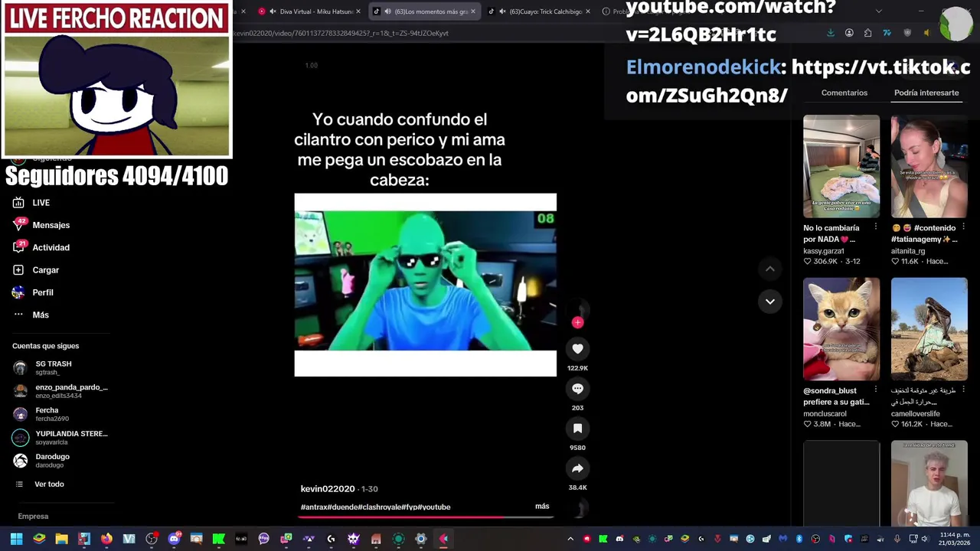Viewport: 980px width, 551px height.
Task: Open aitanita_rg video thumbnail
Action: click(x=929, y=166)
